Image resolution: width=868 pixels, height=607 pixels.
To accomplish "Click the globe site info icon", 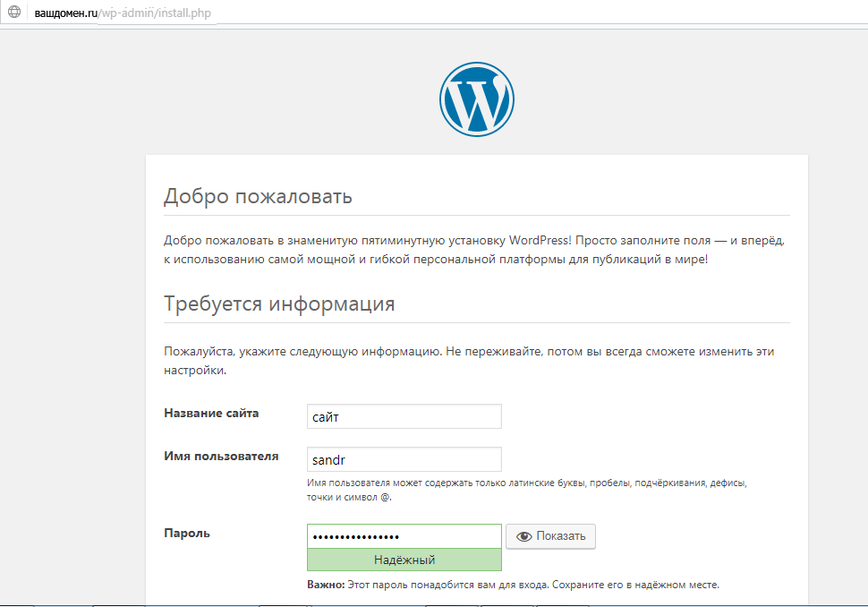I will pos(14,12).
